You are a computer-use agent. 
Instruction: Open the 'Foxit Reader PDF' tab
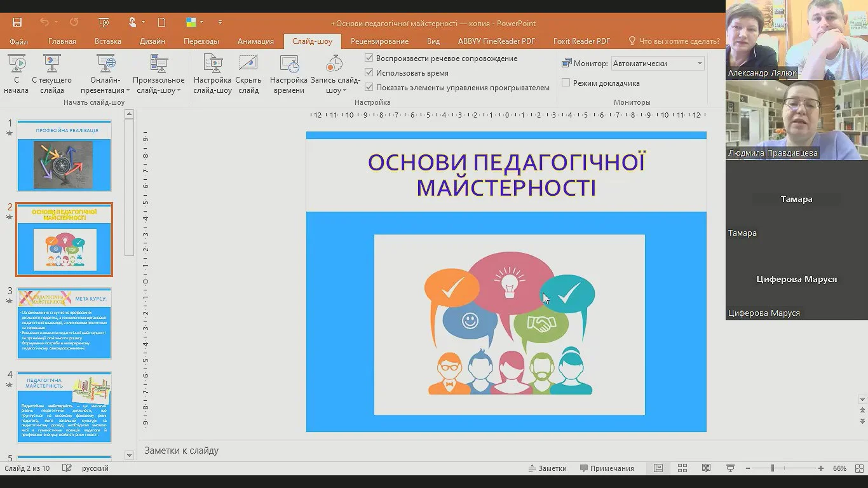coord(581,41)
